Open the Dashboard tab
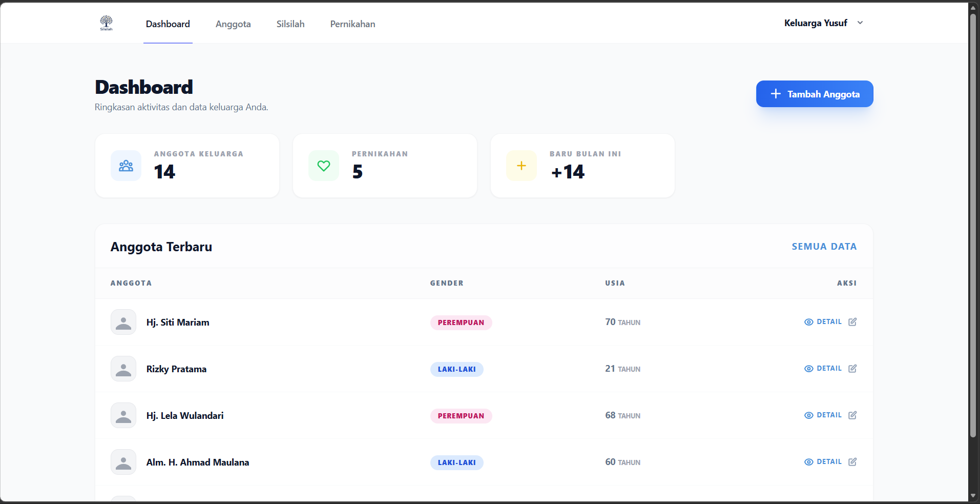Image resolution: width=980 pixels, height=504 pixels. tap(168, 24)
